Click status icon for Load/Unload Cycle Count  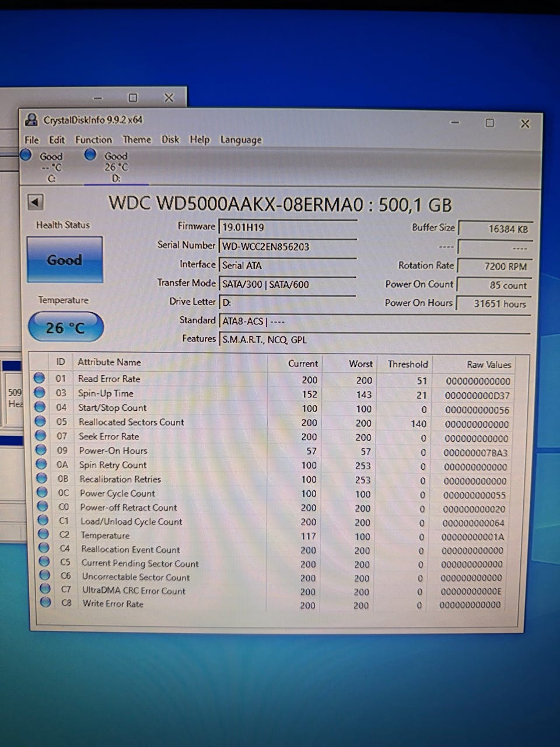click(x=43, y=520)
